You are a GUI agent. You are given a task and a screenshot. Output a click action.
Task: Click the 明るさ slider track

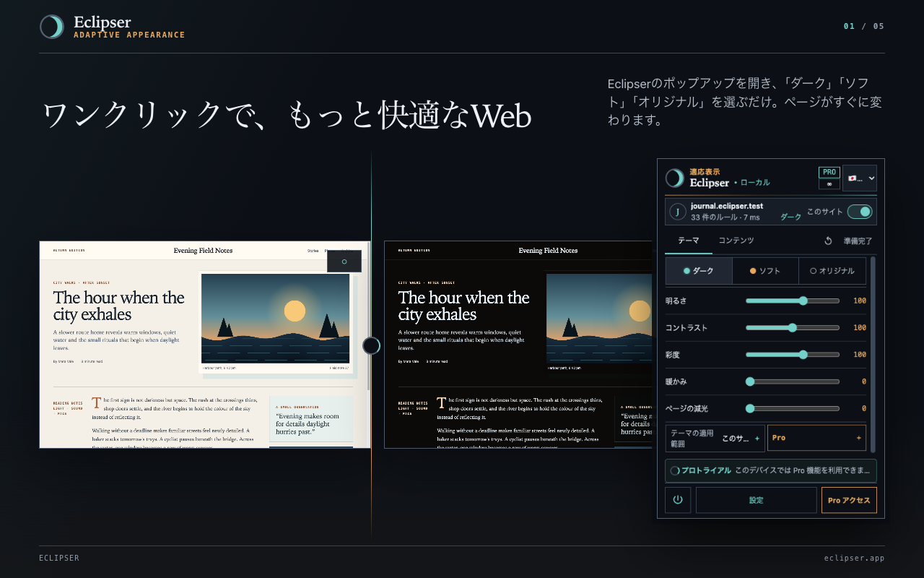pyautogui.click(x=793, y=301)
